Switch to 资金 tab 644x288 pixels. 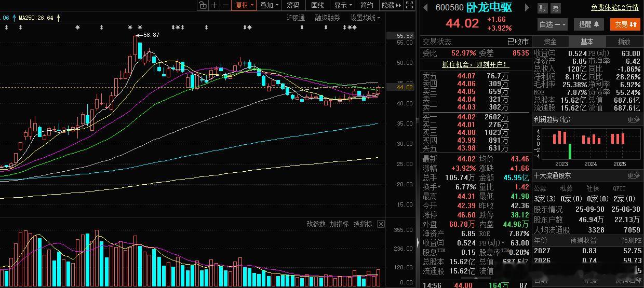[550, 42]
